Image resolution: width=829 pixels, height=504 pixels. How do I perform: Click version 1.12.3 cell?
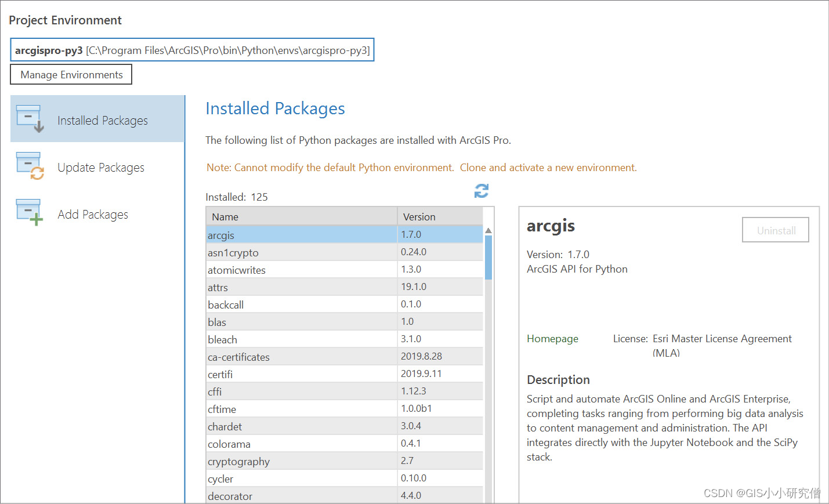click(440, 391)
